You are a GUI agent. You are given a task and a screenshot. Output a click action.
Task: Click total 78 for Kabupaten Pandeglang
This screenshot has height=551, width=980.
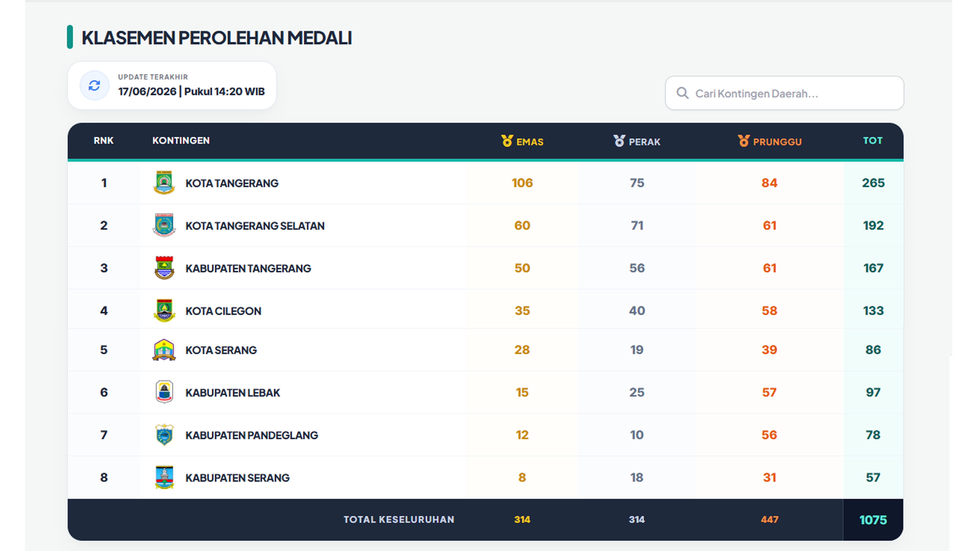click(873, 435)
